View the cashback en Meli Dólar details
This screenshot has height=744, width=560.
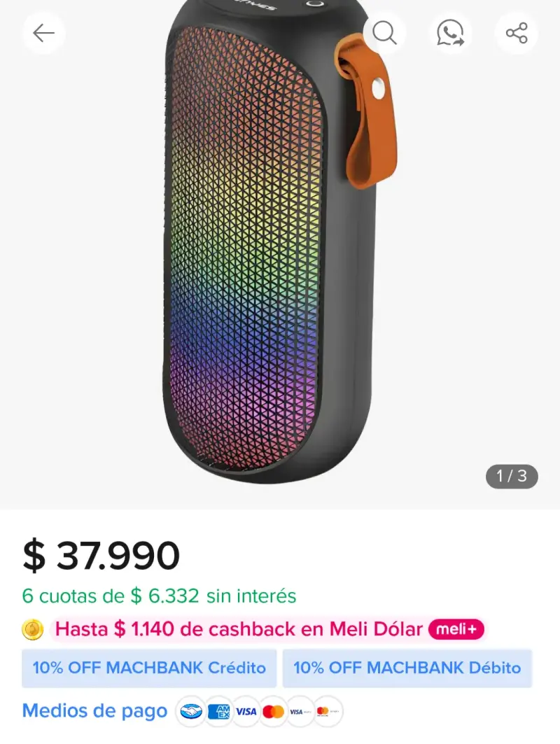click(x=239, y=629)
